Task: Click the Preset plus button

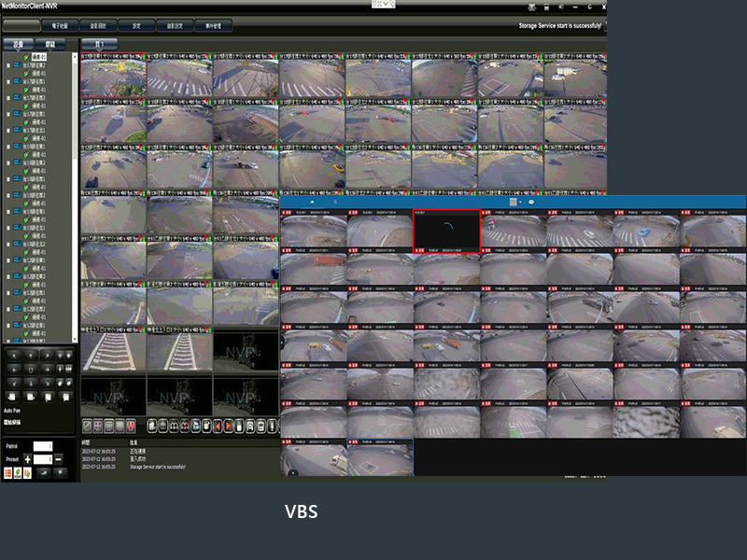Action: [27, 459]
